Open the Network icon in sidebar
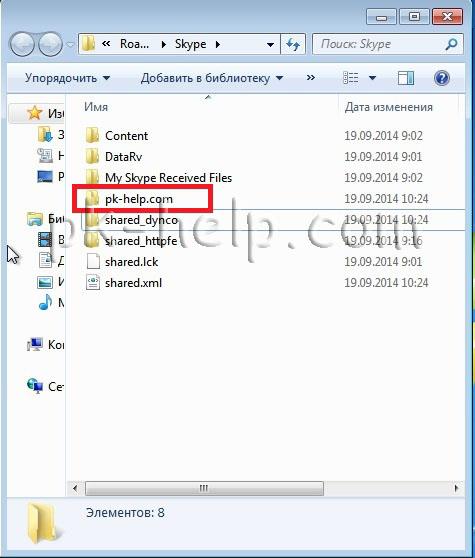The width and height of the screenshot is (475, 558). coord(35,386)
